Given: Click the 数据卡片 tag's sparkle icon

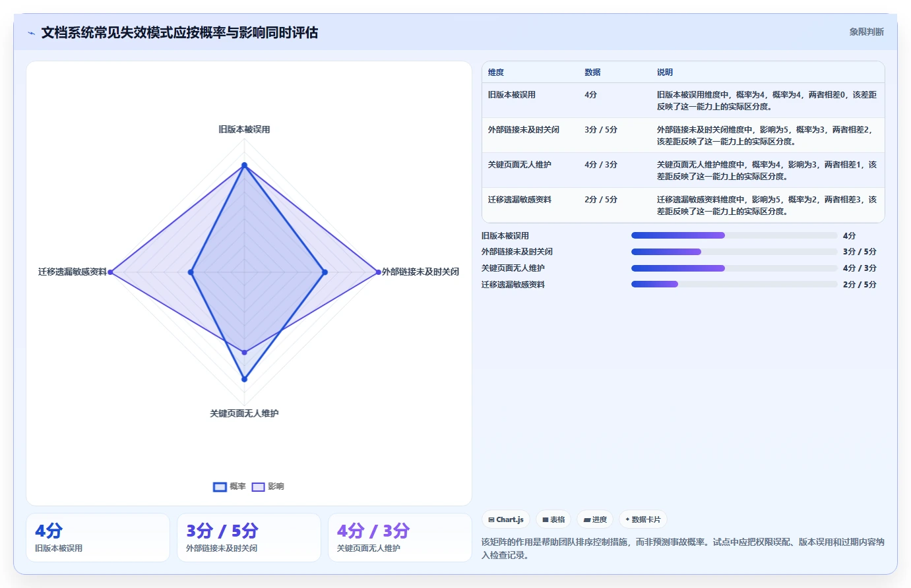Looking at the screenshot, I should coord(627,519).
